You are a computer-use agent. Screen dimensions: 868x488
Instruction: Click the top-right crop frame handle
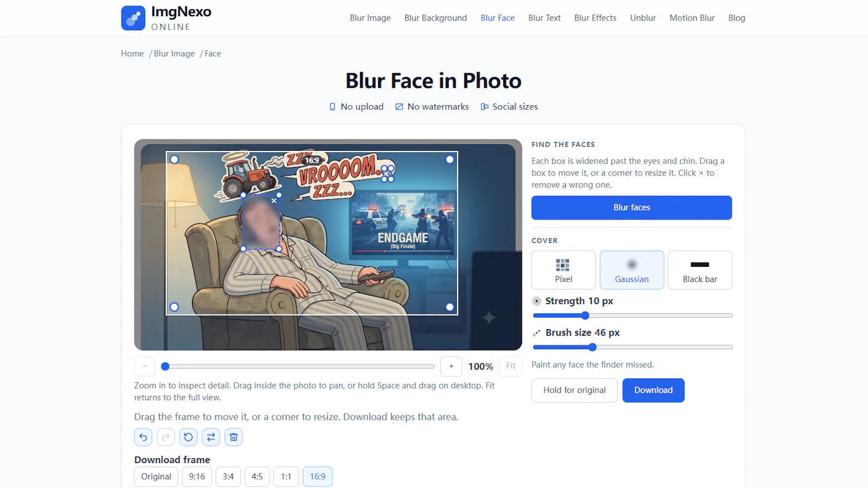[450, 159]
